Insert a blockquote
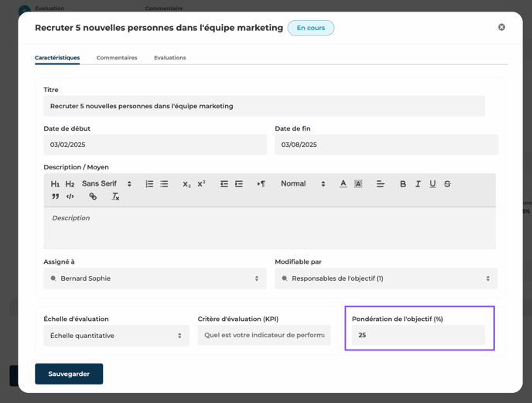 tap(55, 197)
